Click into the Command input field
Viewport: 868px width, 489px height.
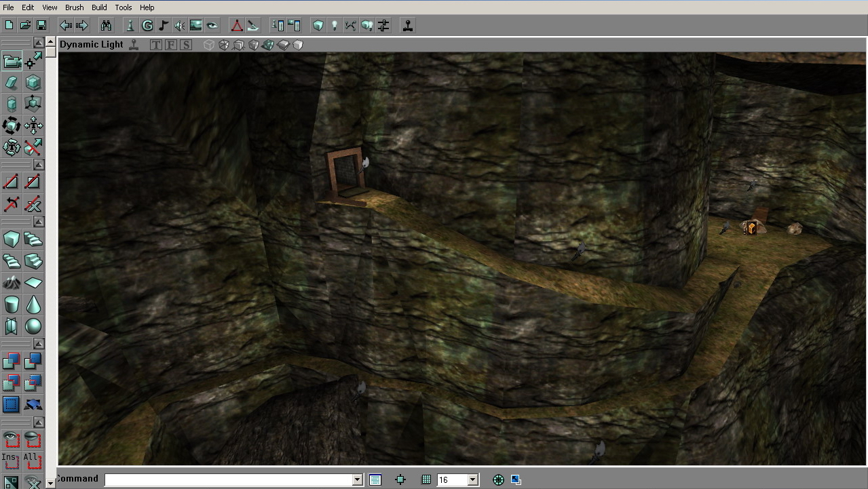point(228,480)
